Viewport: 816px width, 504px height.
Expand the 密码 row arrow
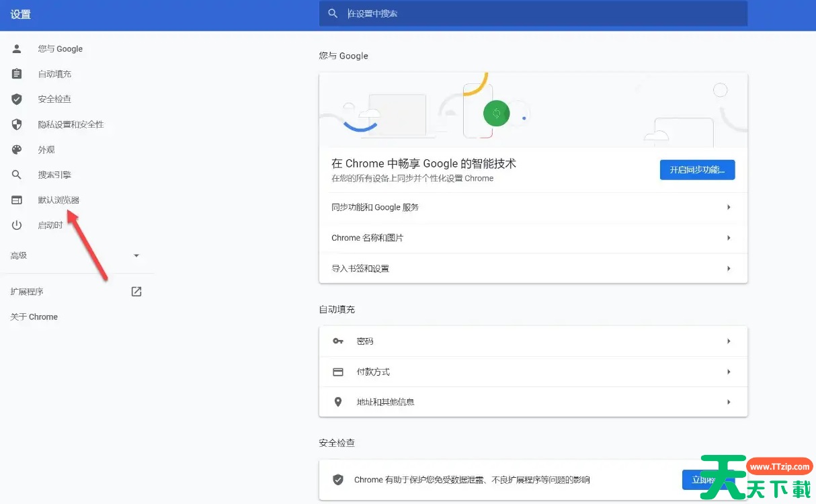pyautogui.click(x=729, y=341)
